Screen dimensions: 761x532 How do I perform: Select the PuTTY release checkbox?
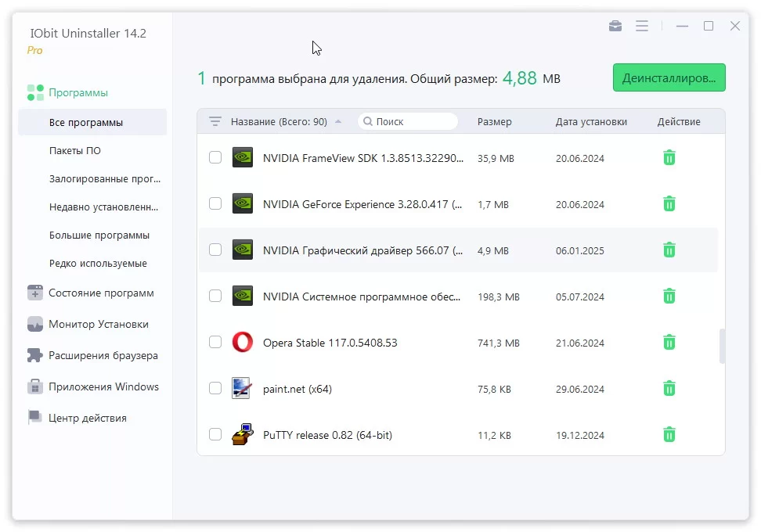coord(215,434)
